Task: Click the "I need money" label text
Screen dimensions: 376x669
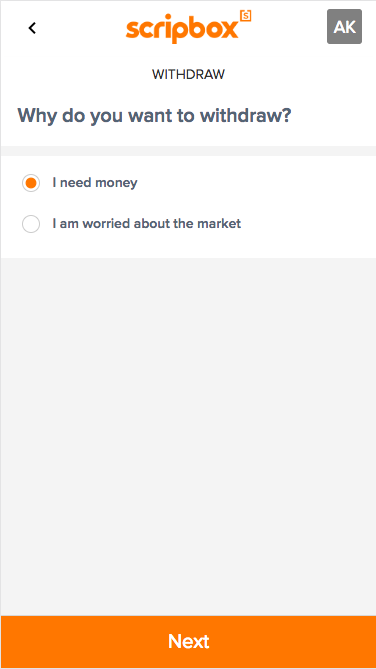Action: pyautogui.click(x=95, y=183)
